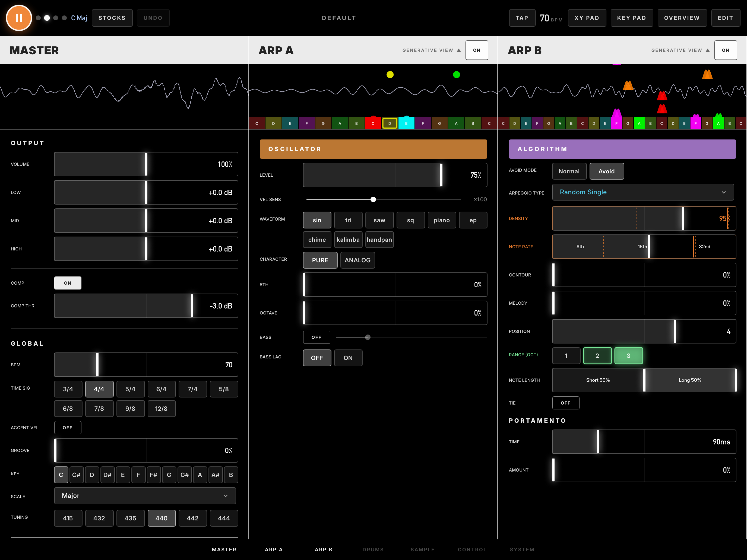Switch to ARP A tab at bottom
The width and height of the screenshot is (747, 560).
coord(274,549)
